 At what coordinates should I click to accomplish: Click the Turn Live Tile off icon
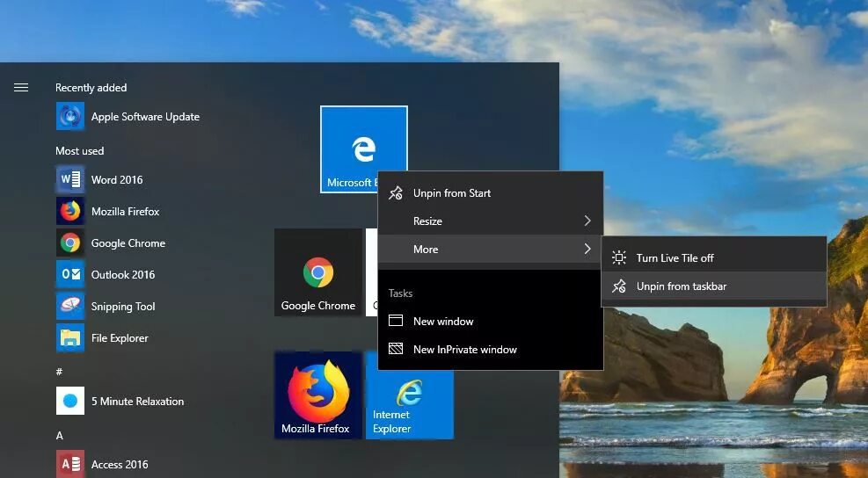pos(619,257)
